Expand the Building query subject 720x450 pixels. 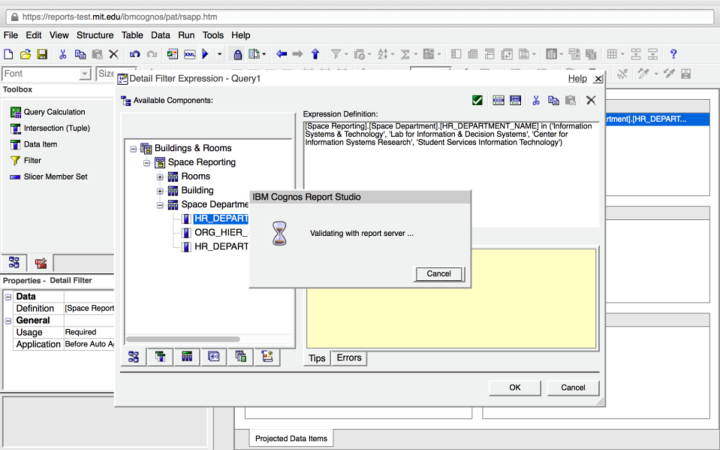pyautogui.click(x=160, y=190)
